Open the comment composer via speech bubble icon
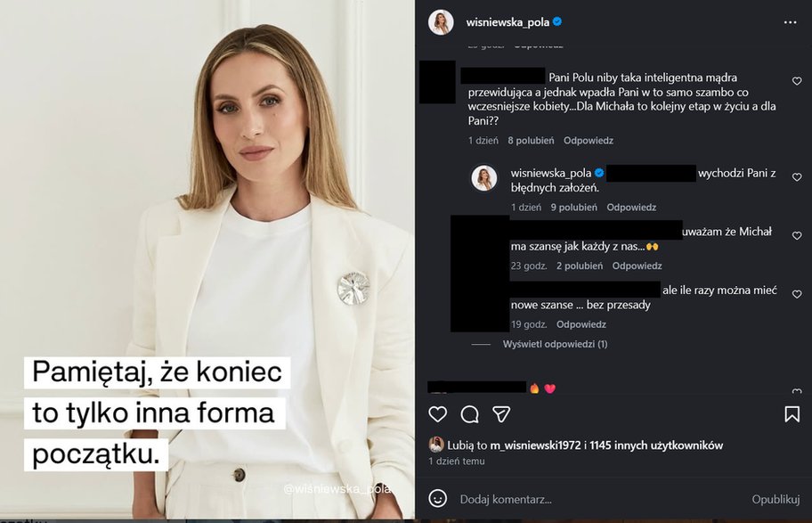The width and height of the screenshot is (812, 523). coord(469,414)
